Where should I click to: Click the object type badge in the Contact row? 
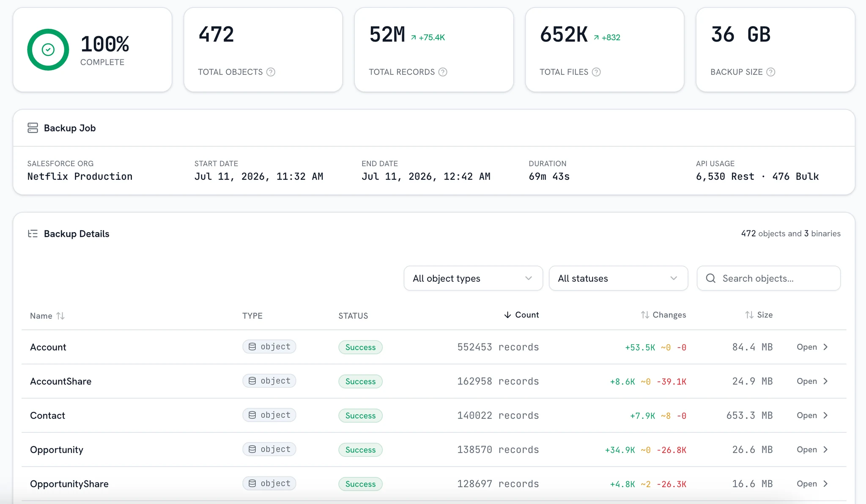(x=269, y=415)
